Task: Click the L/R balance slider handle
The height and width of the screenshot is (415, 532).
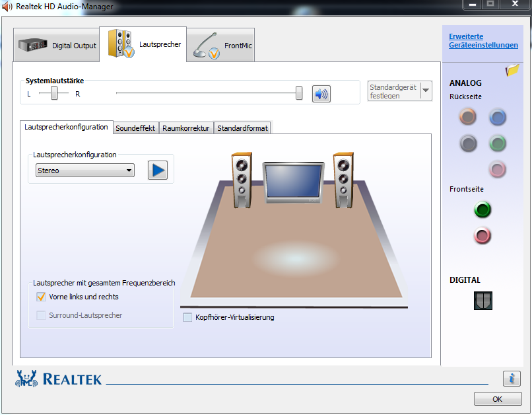Action: 54,93
